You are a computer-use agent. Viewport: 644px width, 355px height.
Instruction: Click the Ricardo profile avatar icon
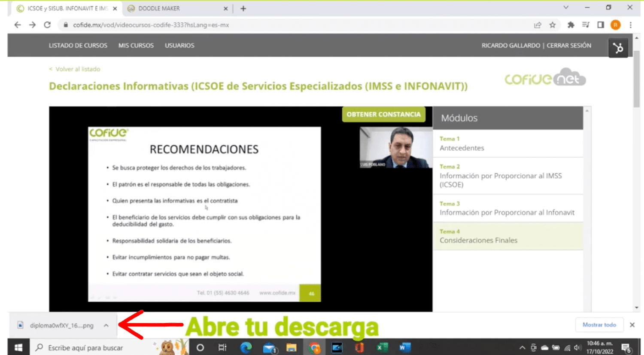click(x=615, y=25)
